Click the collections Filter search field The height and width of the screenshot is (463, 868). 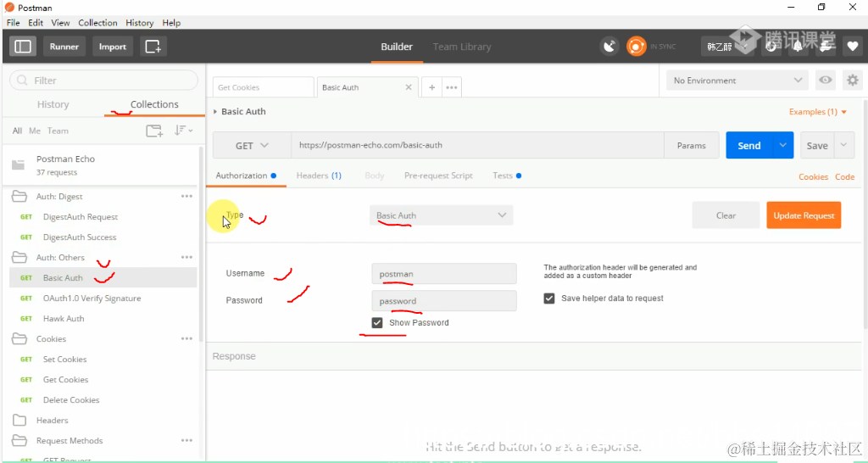(x=103, y=81)
